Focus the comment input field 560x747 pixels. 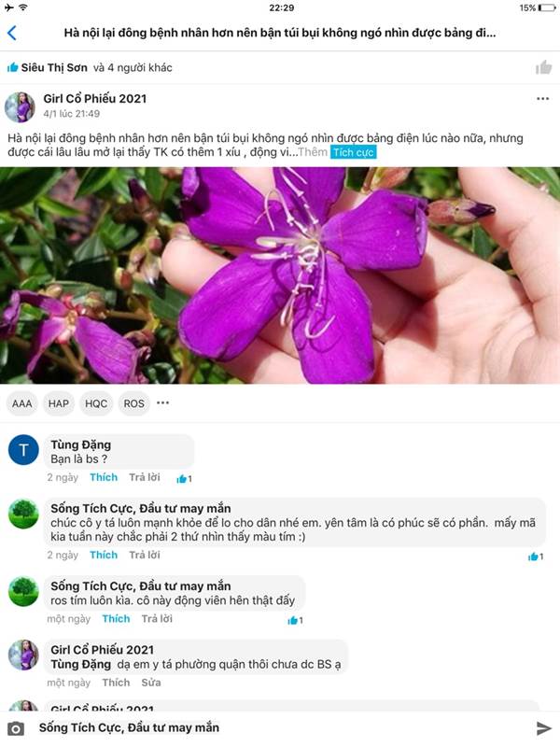click(281, 728)
